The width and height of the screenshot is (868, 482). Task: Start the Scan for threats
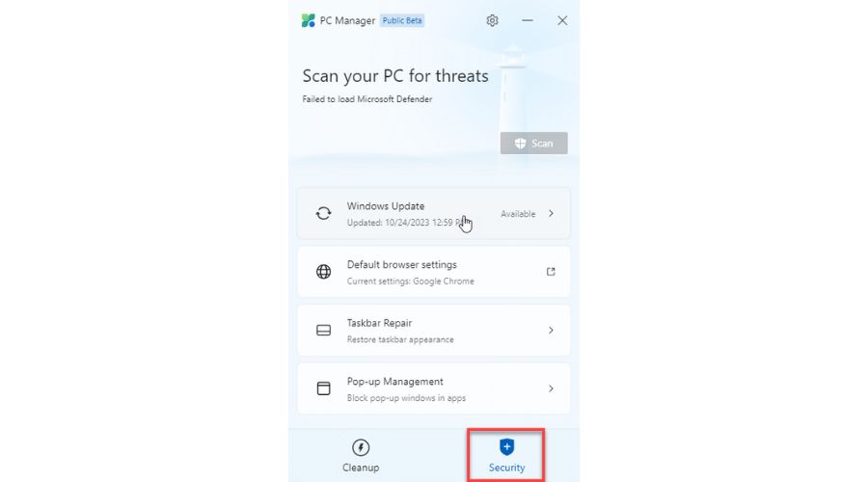click(533, 144)
